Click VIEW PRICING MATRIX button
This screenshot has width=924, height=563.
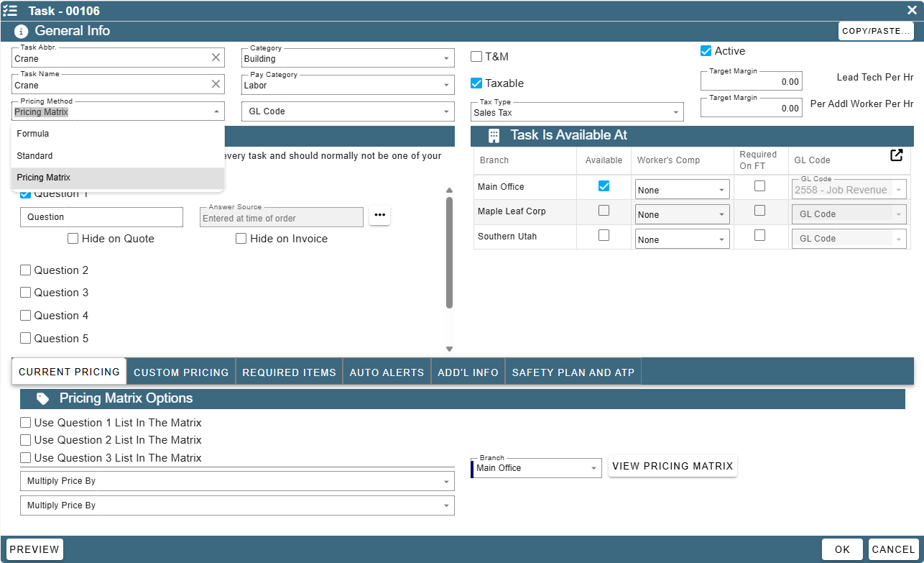[x=673, y=466]
